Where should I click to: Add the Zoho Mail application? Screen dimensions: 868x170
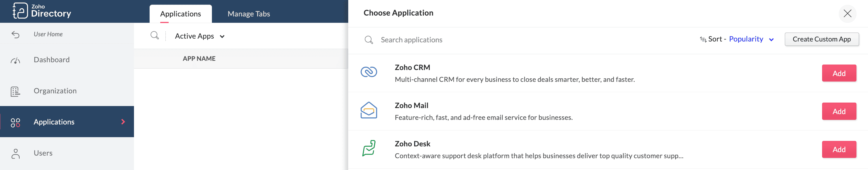(839, 111)
